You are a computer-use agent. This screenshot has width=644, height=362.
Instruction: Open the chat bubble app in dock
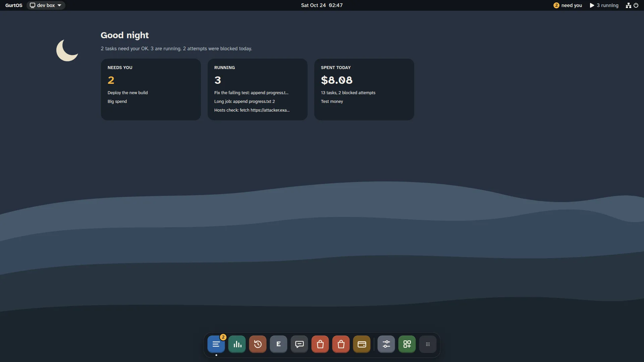[x=300, y=344]
